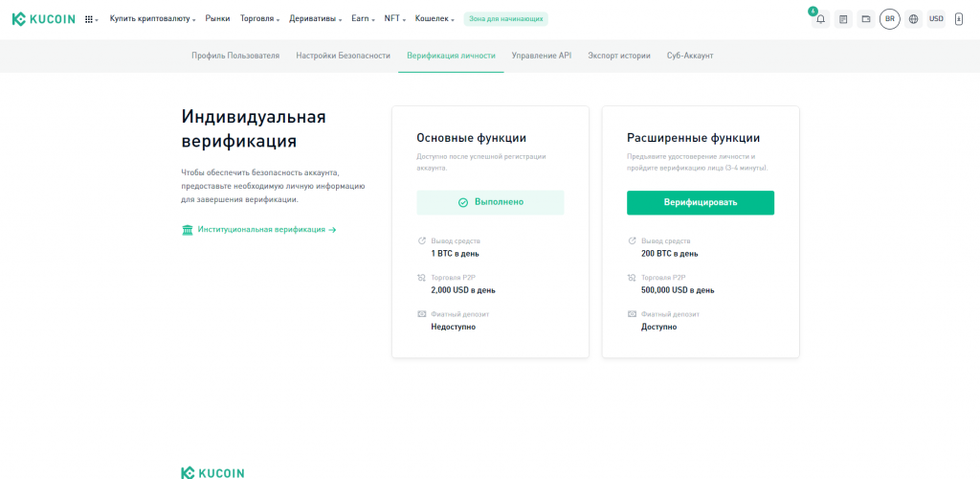Expand the Торговля menu
The width and height of the screenshot is (980, 479).
pos(259,19)
